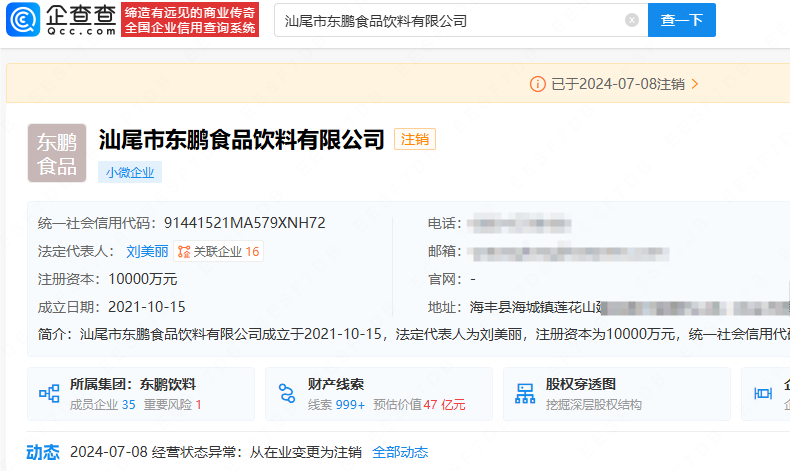Click the 东鹏食品 company logo thumbnail
The image size is (790, 471).
(57, 153)
